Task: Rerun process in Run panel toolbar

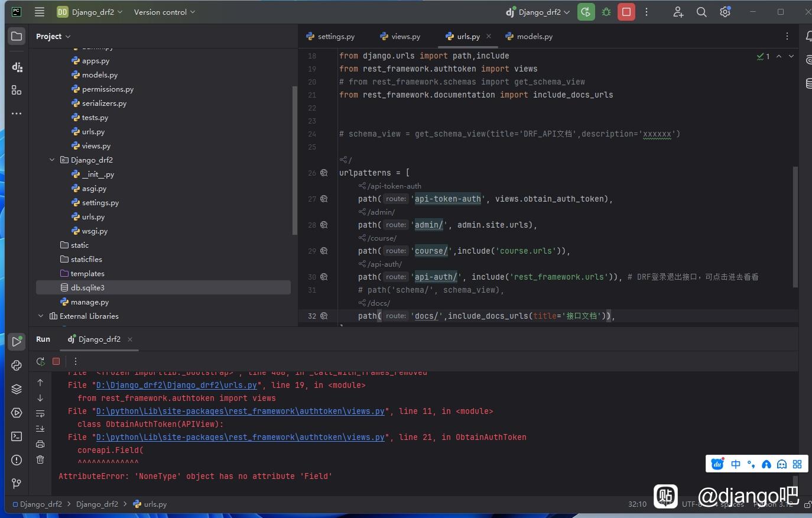Action: click(40, 361)
